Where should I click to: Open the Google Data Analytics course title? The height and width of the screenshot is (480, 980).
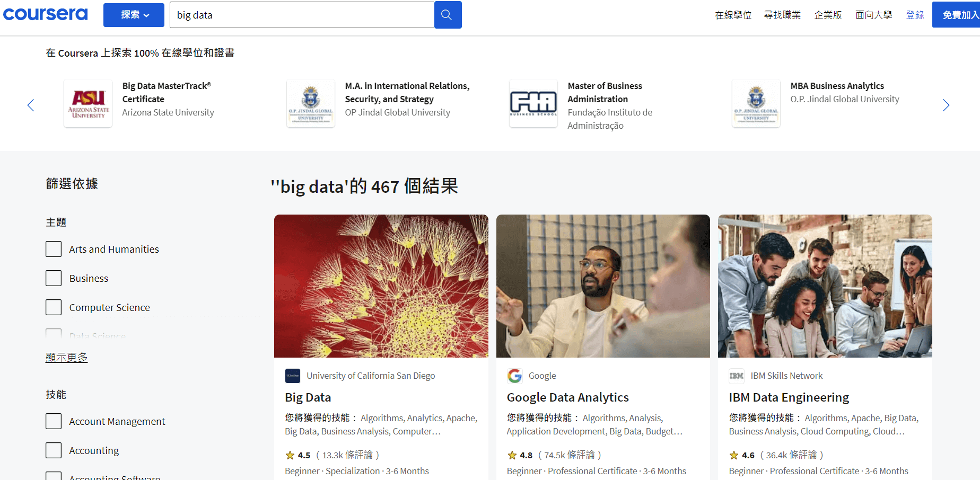tap(568, 397)
